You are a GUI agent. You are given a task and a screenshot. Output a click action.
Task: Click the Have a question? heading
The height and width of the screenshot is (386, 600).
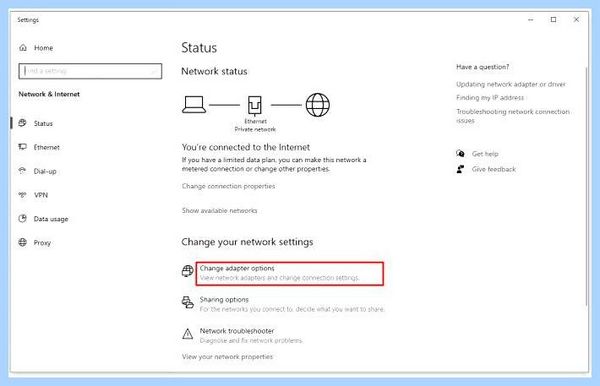[483, 67]
